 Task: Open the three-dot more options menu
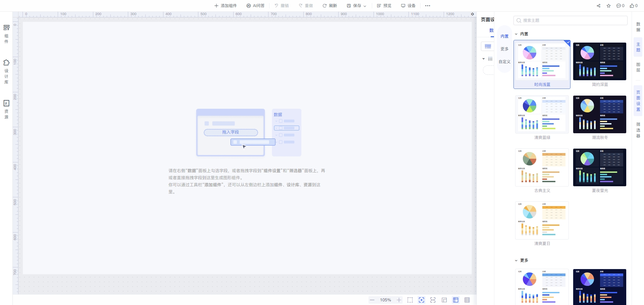pyautogui.click(x=428, y=6)
